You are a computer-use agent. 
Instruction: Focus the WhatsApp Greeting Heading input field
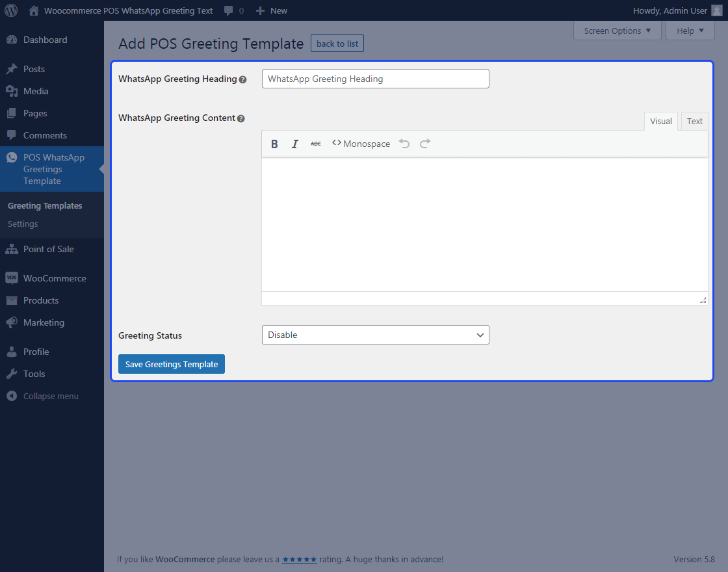click(375, 79)
